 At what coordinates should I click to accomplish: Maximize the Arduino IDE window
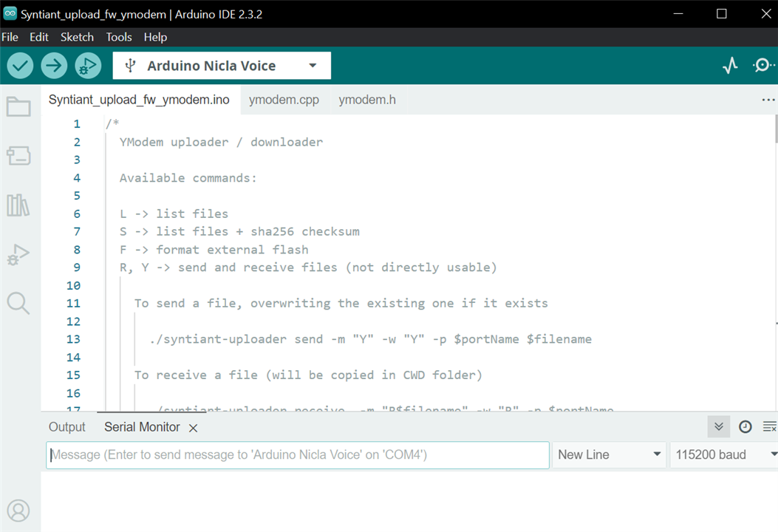[x=722, y=13]
